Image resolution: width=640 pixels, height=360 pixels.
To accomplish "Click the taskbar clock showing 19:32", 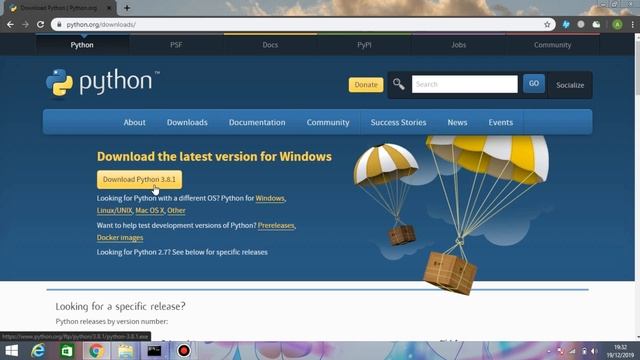I will [620, 351].
